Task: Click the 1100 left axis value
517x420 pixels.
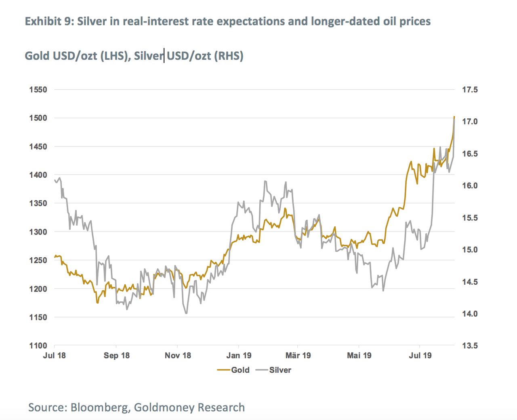Action: pyautogui.click(x=38, y=346)
